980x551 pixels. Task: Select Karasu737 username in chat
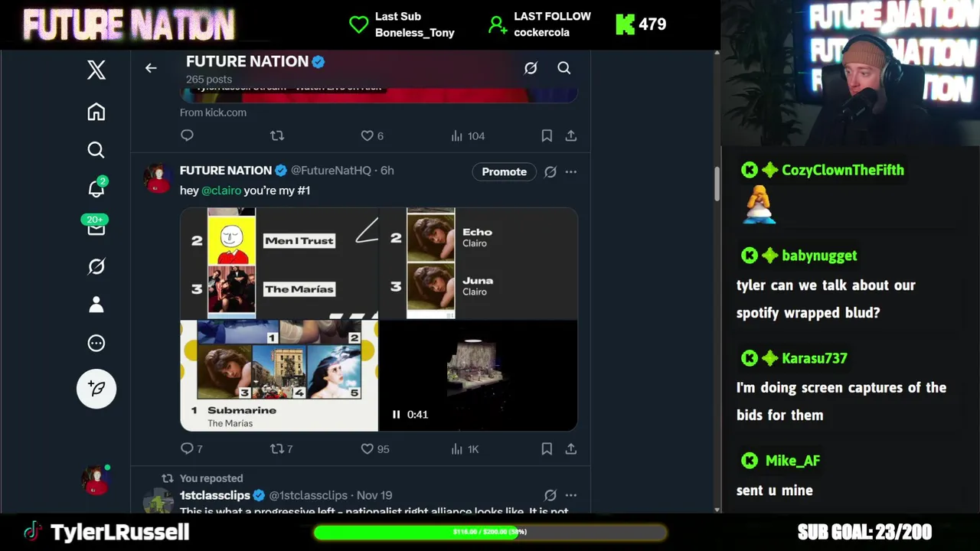[814, 358]
